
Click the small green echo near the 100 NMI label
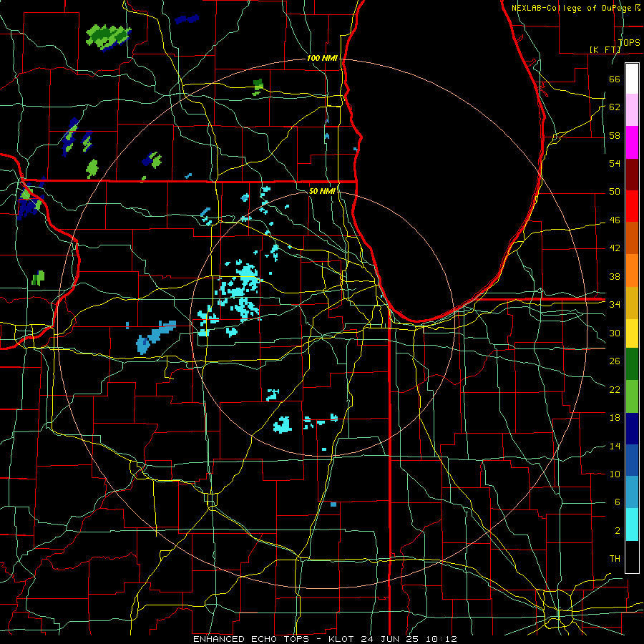coord(258,87)
